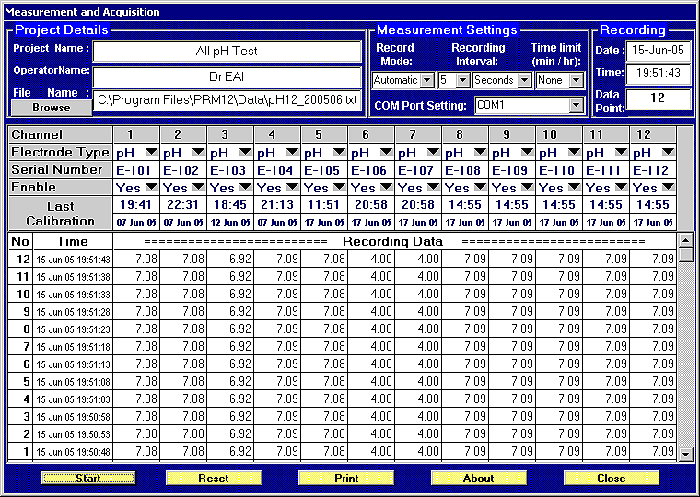The height and width of the screenshot is (497, 700).
Task: Open Electrode Type dropdown for channel 12
Action: (x=668, y=152)
